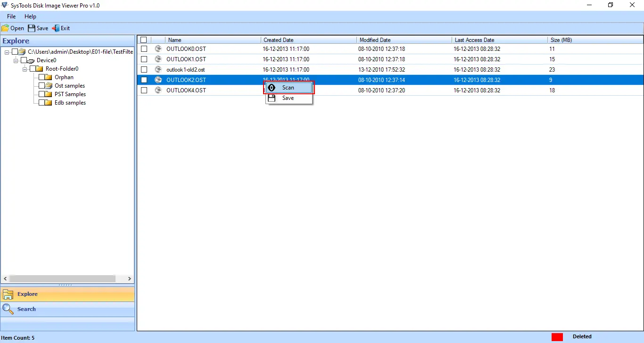644x343 pixels.
Task: Click the OST file icon beside OUTLOOK2.OST
Action: pos(158,80)
